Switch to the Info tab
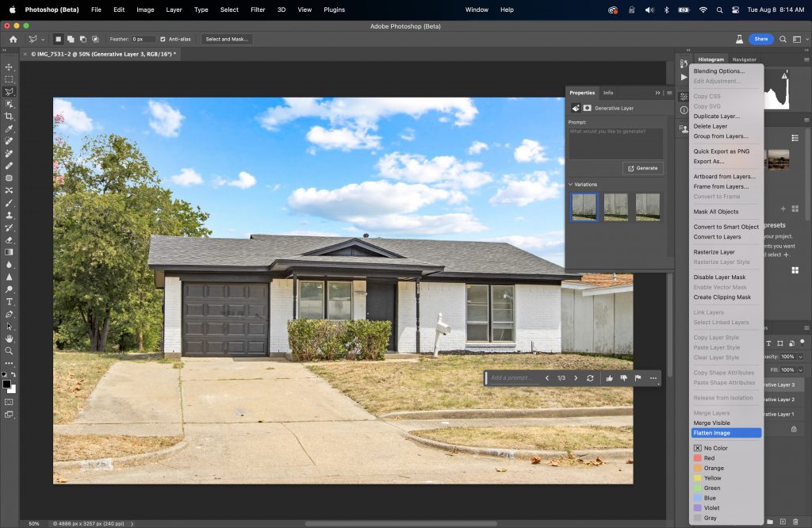 click(x=608, y=93)
